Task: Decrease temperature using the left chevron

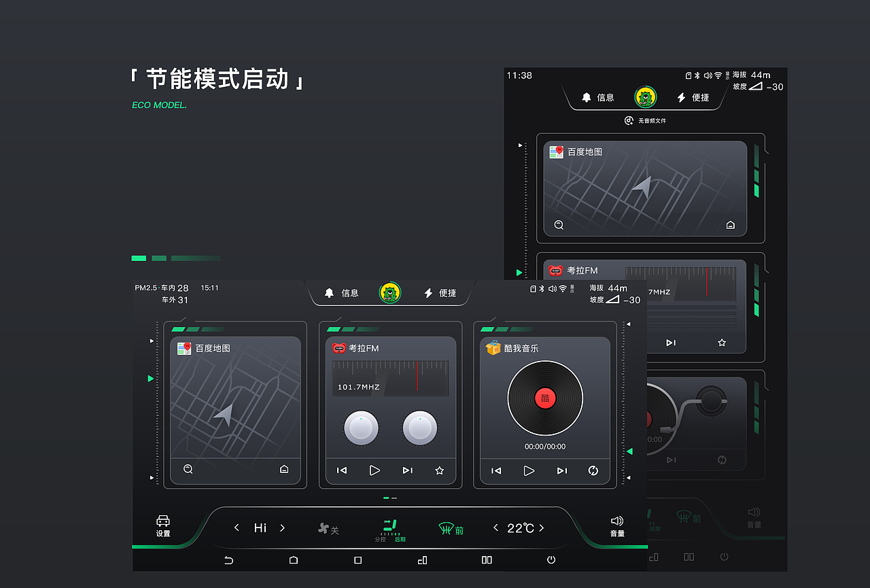Action: click(495, 528)
